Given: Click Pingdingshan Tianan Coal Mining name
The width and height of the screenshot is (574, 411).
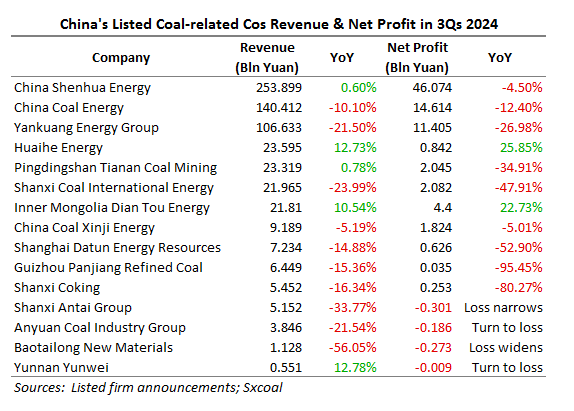Looking at the screenshot, I should [x=115, y=168].
